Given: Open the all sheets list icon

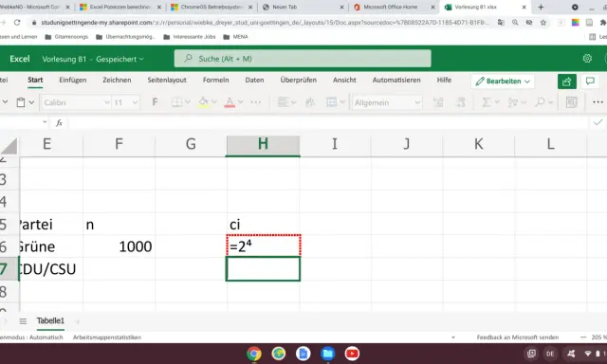Looking at the screenshot, I should click(x=23, y=321).
